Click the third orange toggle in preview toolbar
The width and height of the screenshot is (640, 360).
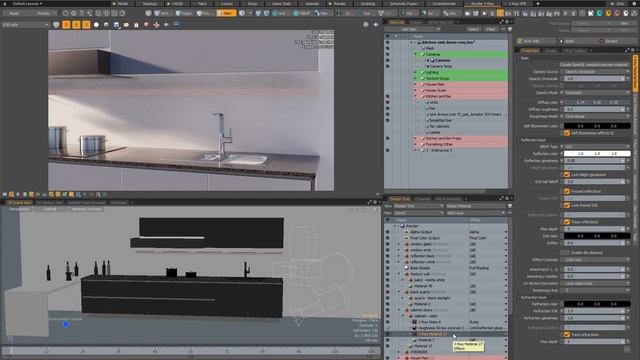(86, 25)
